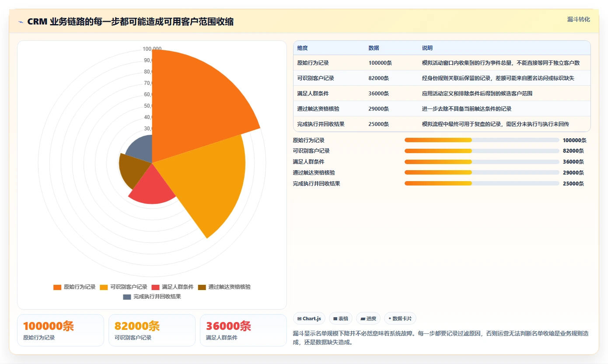
Task: Click the 82000条 value beside its progress bar
Action: click(573, 151)
